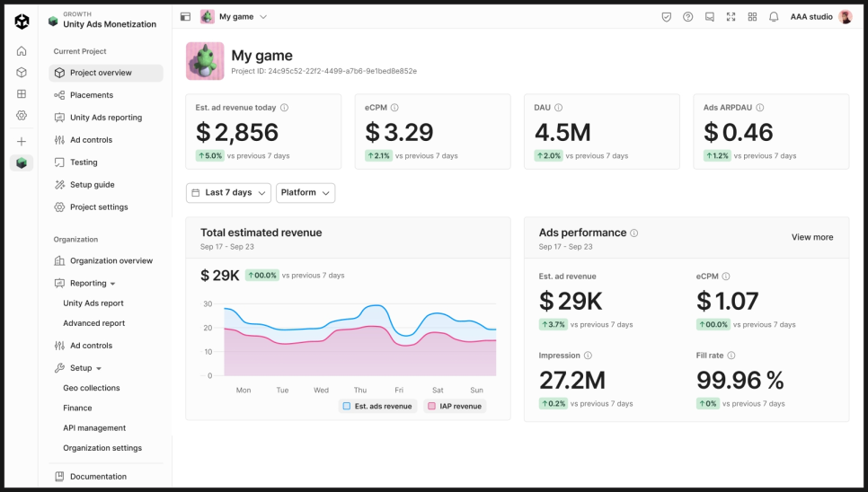This screenshot has height=492, width=868.
Task: Click AAA studio account name
Action: pyautogui.click(x=811, y=17)
